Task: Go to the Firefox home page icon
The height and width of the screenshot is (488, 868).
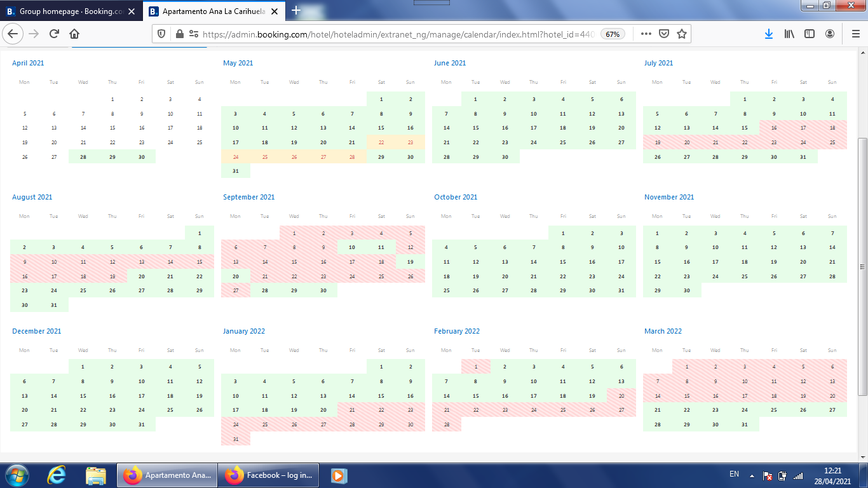Action: 74,34
